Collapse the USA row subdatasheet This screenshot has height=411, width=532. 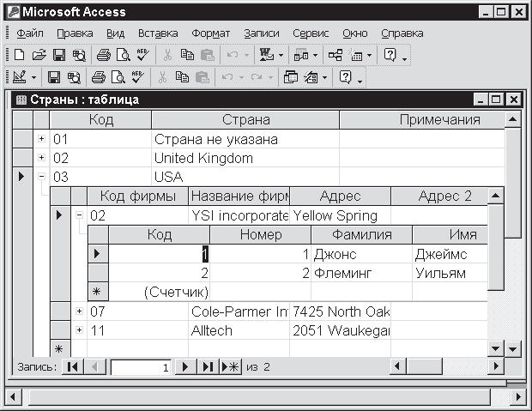(41, 177)
